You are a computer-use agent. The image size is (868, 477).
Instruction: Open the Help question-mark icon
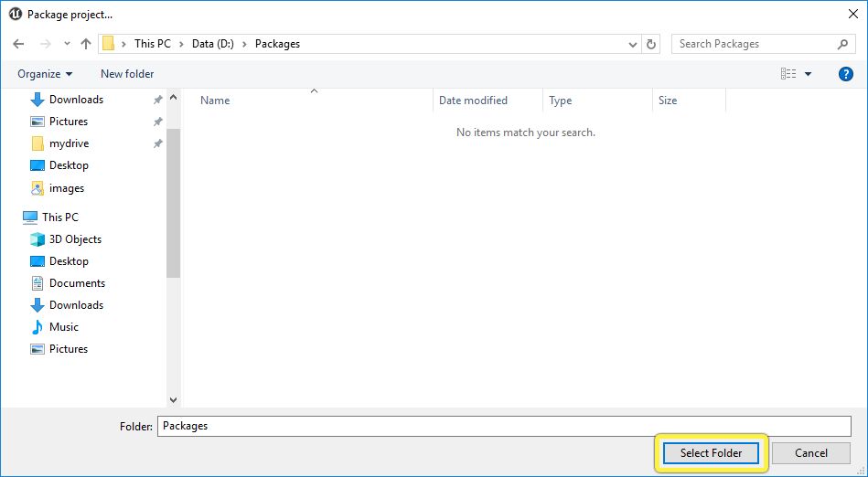click(845, 74)
